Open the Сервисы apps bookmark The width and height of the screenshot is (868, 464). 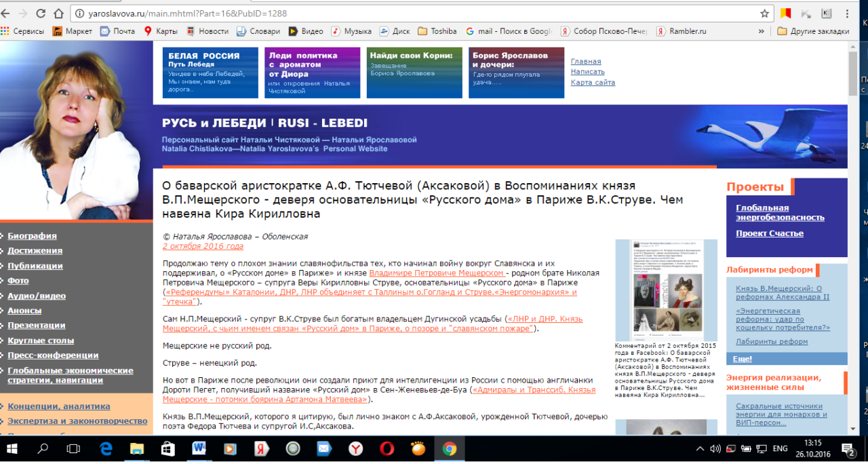tap(22, 31)
